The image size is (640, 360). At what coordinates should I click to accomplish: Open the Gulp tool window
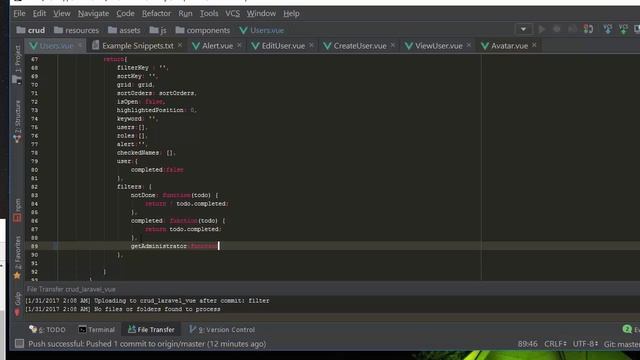pos(17,304)
